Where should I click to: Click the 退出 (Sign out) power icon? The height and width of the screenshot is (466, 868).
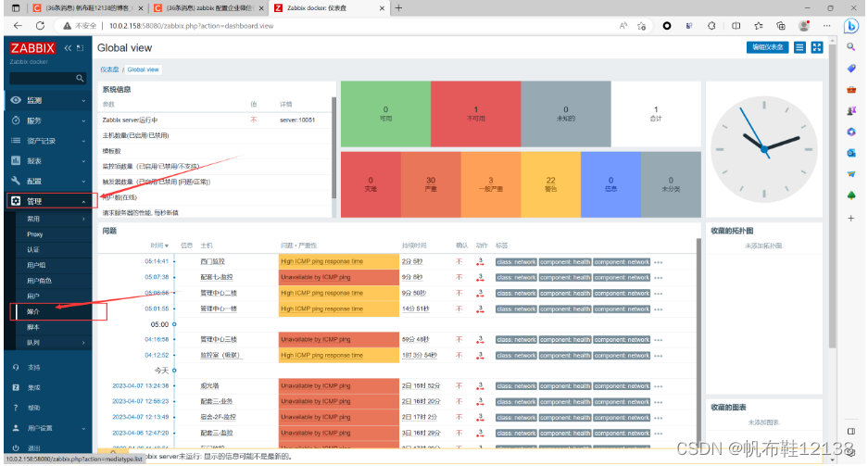click(16, 447)
